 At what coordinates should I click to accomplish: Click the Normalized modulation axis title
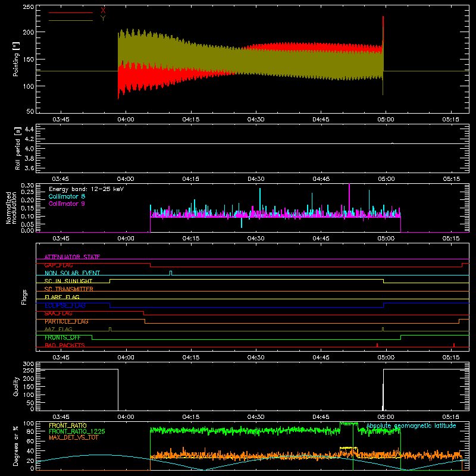[x=11, y=208]
